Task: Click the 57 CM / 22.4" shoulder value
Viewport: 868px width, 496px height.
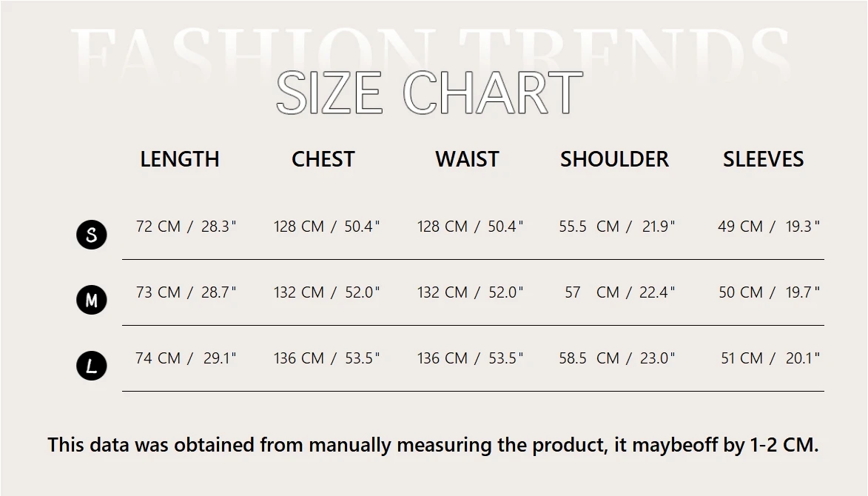Action: click(619, 292)
